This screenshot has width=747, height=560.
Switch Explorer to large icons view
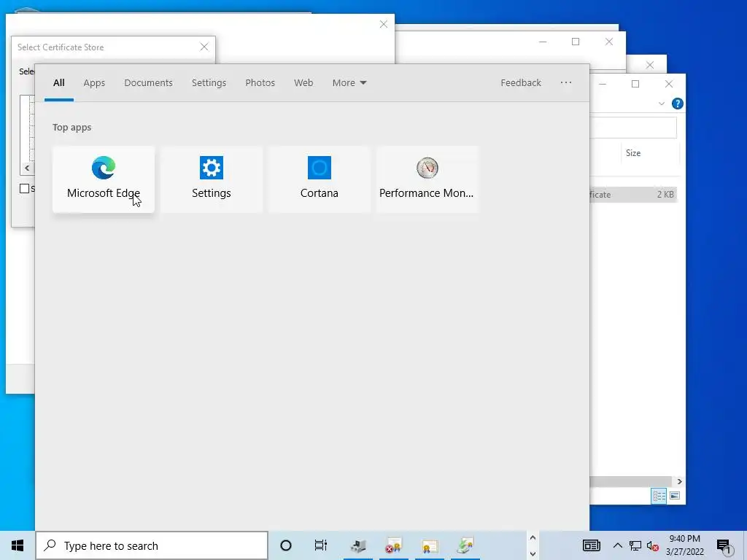point(675,496)
